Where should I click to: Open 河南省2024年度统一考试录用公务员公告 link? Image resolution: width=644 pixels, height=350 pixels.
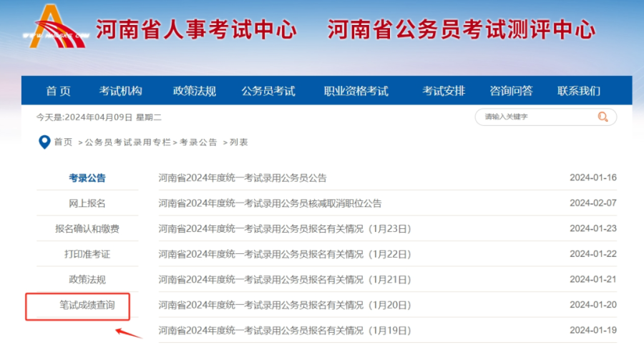[x=243, y=178]
